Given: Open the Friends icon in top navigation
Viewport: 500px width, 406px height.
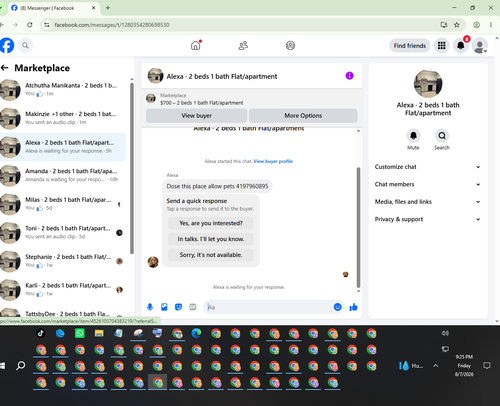Looking at the screenshot, I should pyautogui.click(x=243, y=45).
